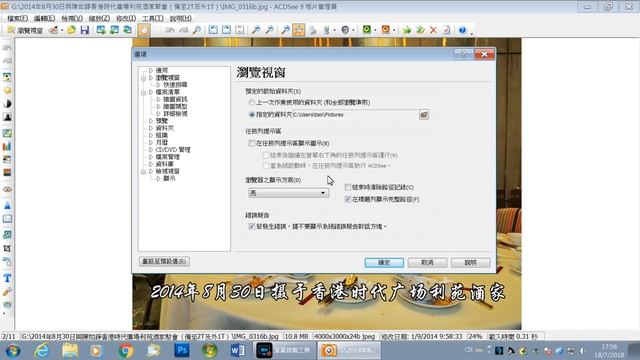Click status bar text 4000x3000x24b jpeg
The height and width of the screenshot is (360, 640).
345,336
